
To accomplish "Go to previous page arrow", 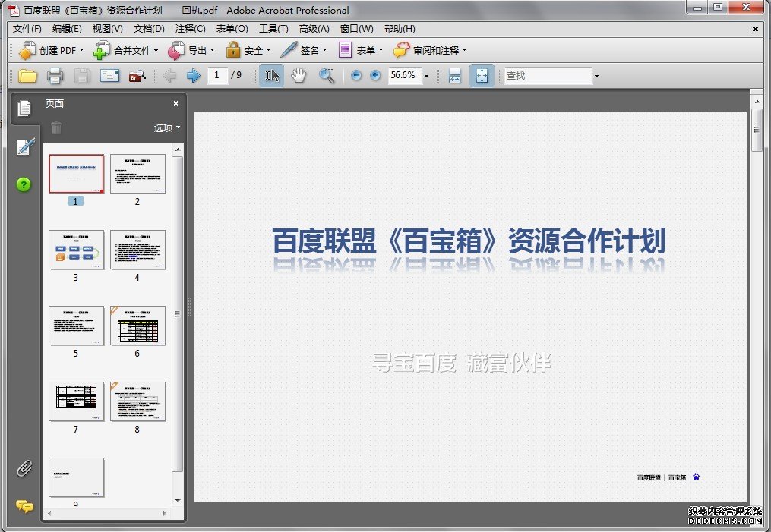I will pyautogui.click(x=169, y=76).
